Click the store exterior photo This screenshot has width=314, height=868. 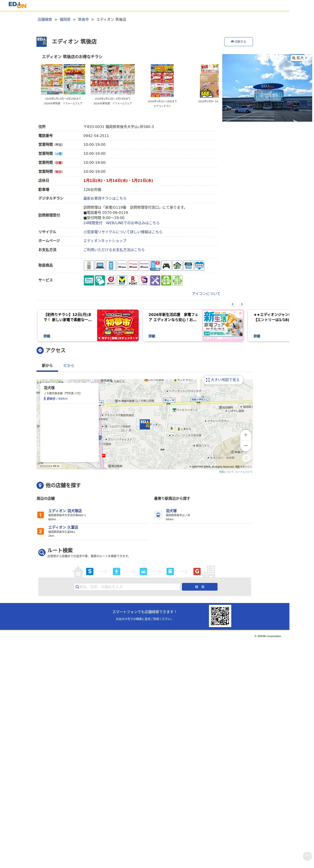point(267,88)
